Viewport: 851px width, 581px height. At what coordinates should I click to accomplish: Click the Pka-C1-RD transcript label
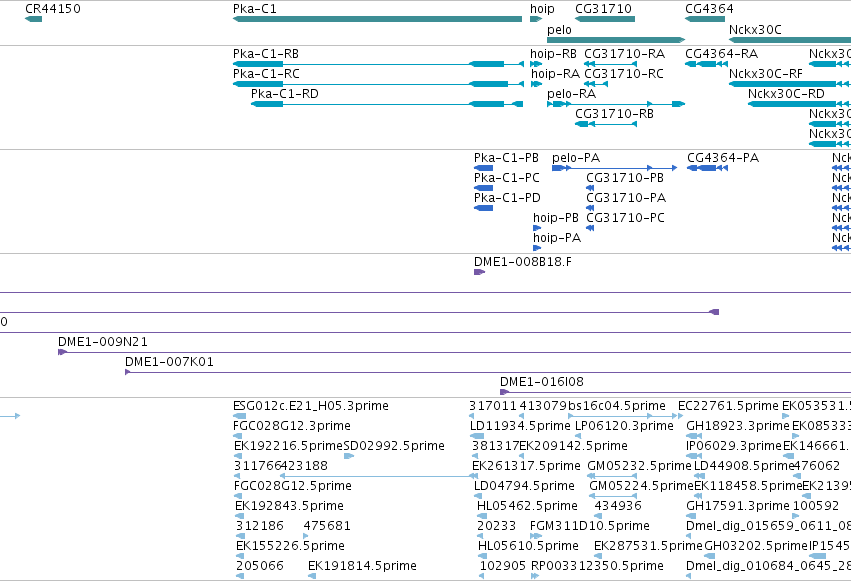(x=284, y=94)
